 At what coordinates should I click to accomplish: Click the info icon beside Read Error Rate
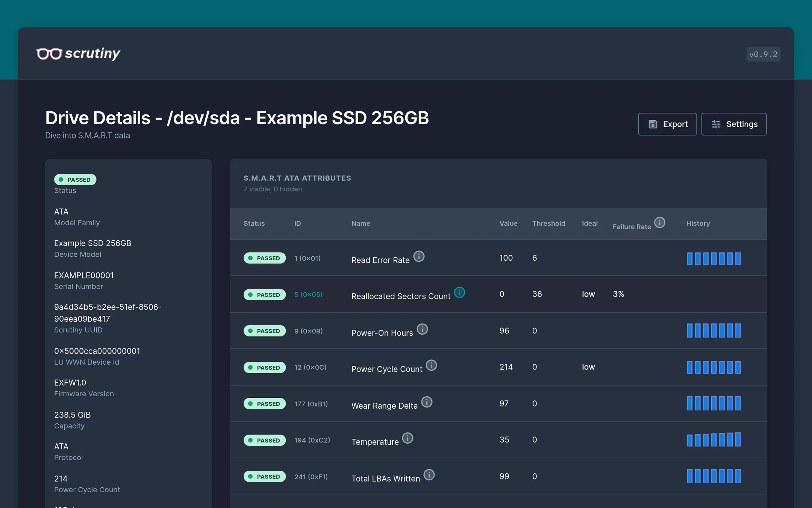[419, 256]
